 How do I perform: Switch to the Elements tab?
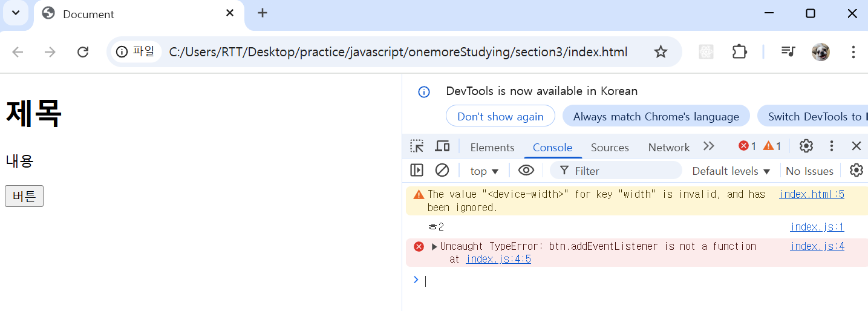point(492,147)
